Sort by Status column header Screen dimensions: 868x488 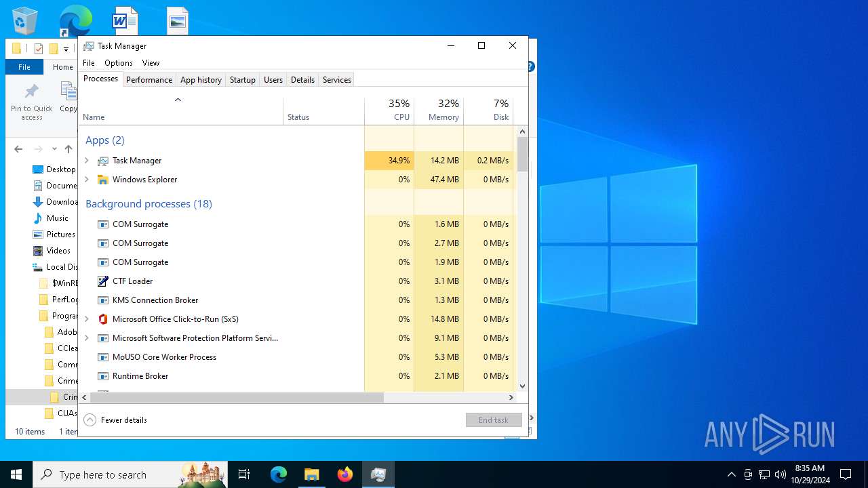(323, 111)
